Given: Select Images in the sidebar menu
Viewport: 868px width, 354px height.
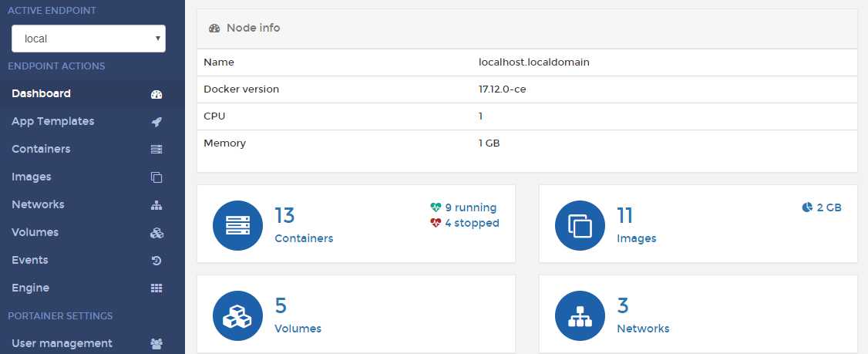Looking at the screenshot, I should (32, 177).
